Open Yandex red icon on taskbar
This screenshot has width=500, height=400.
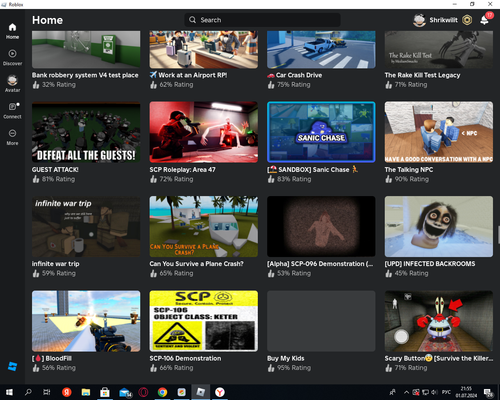coord(67,392)
